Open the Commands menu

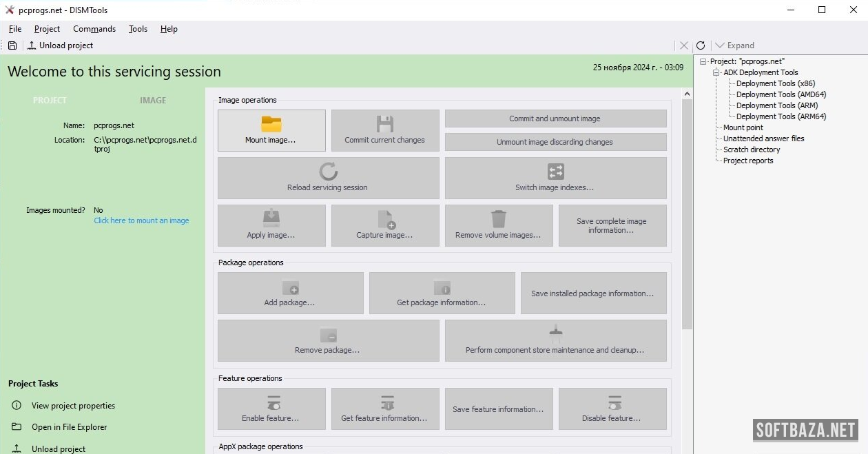94,29
